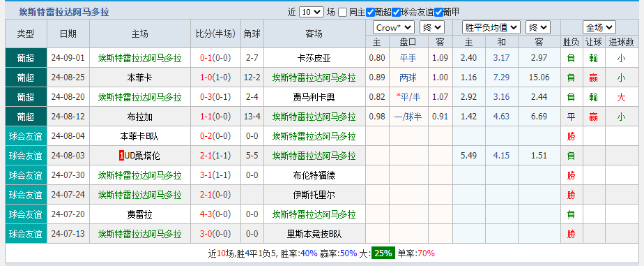Open the 布拉加 team link
The image size is (644, 266).
(x=139, y=117)
